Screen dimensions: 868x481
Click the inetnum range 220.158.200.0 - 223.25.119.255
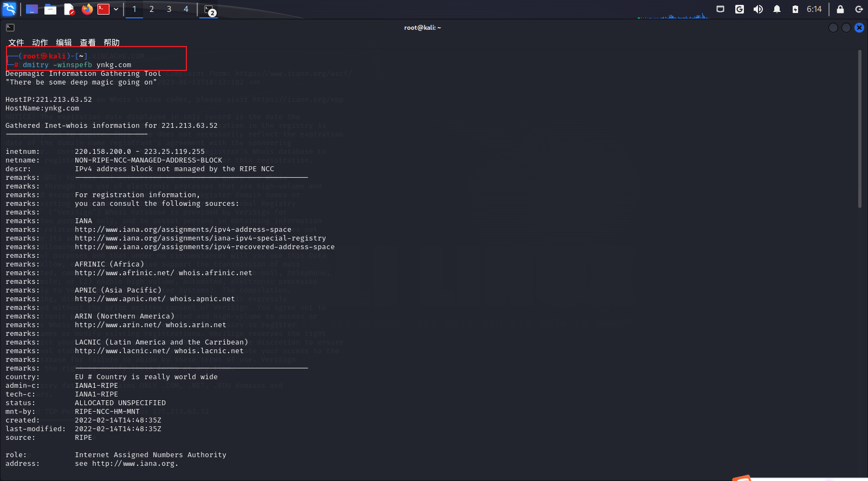(140, 152)
